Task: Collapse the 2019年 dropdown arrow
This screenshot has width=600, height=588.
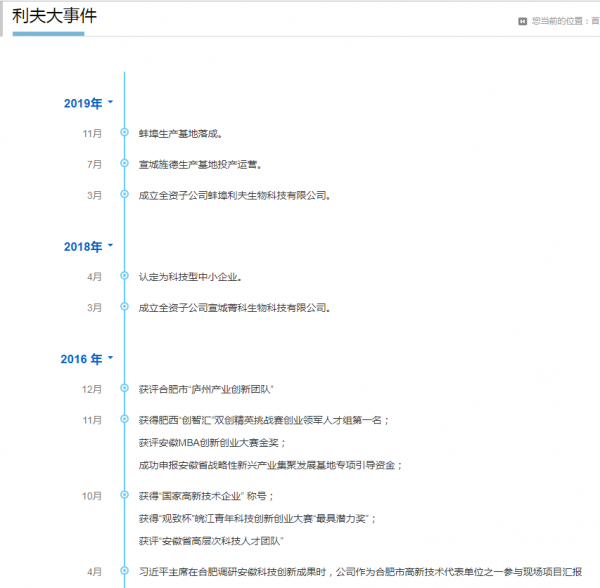Action: (x=111, y=102)
